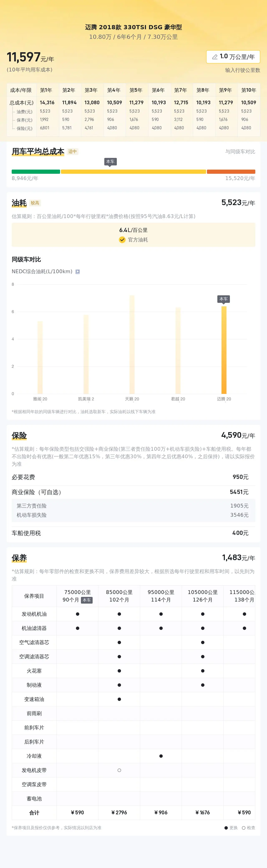Click the 机动车损失险 row
267x868 pixels.
tap(133, 515)
